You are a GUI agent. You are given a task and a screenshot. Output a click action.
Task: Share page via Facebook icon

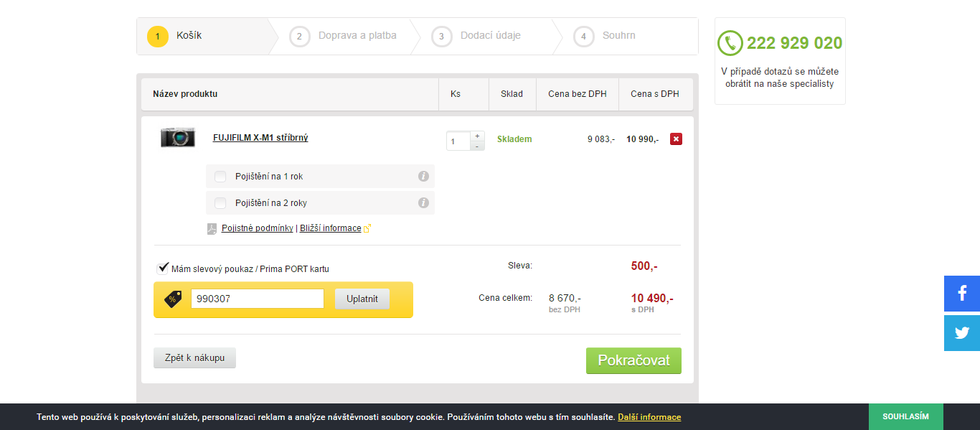(962, 293)
